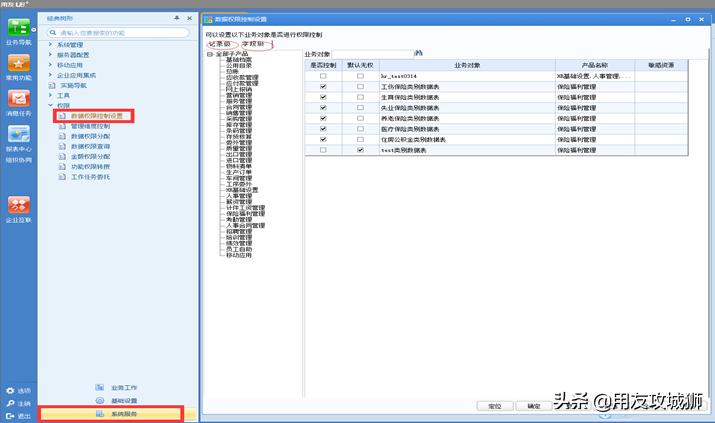Open 常用功能 star icon
Image resolution: width=715 pixels, height=423 pixels.
coord(18,63)
